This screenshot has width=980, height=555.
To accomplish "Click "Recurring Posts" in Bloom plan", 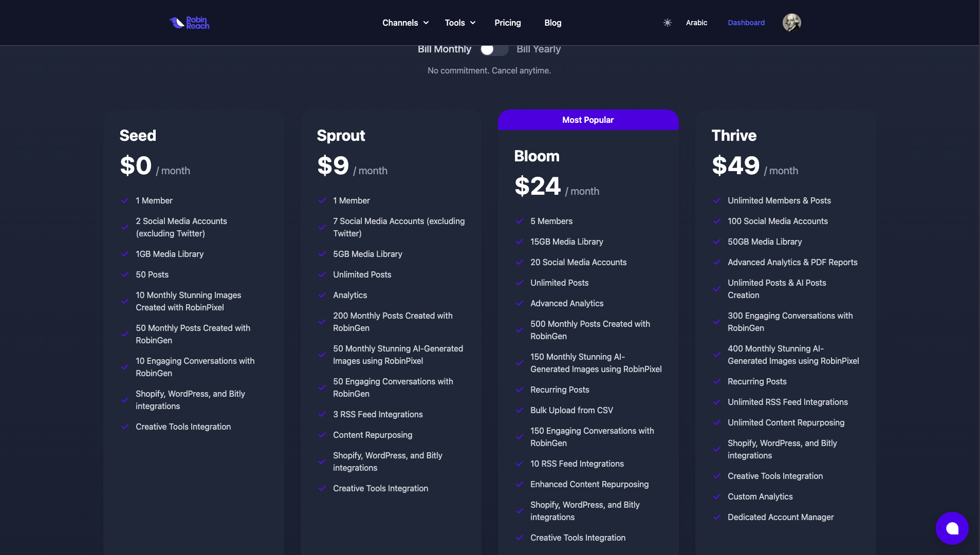I will 560,390.
